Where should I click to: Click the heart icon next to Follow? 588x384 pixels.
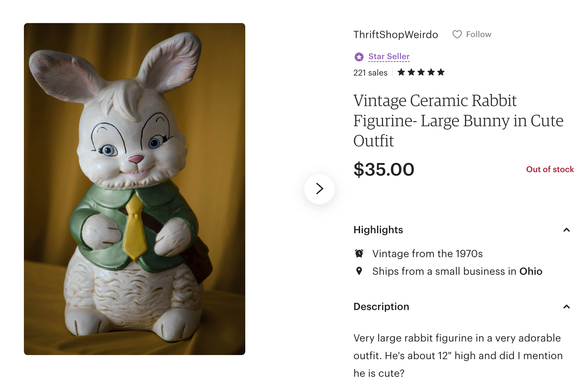[x=457, y=34]
